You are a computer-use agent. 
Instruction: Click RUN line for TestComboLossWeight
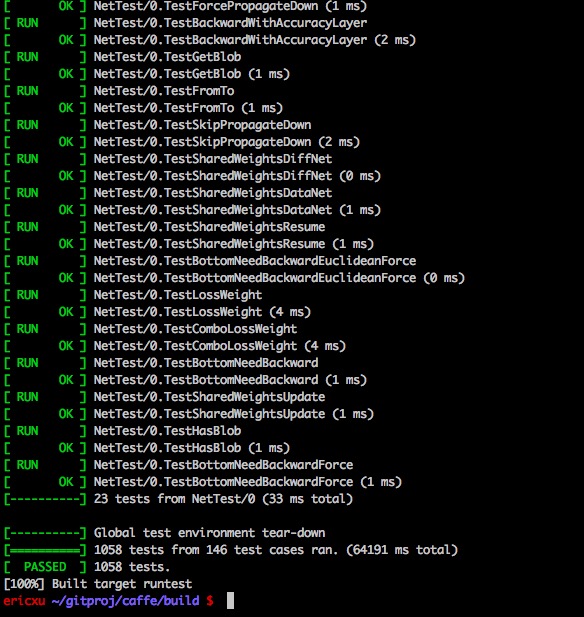click(x=151, y=329)
